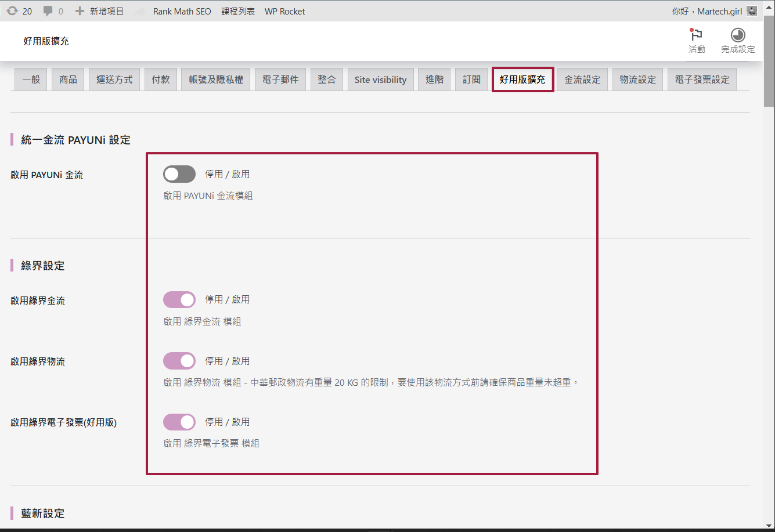Open the comments bubble icon
The width and height of the screenshot is (775, 532).
point(48,11)
